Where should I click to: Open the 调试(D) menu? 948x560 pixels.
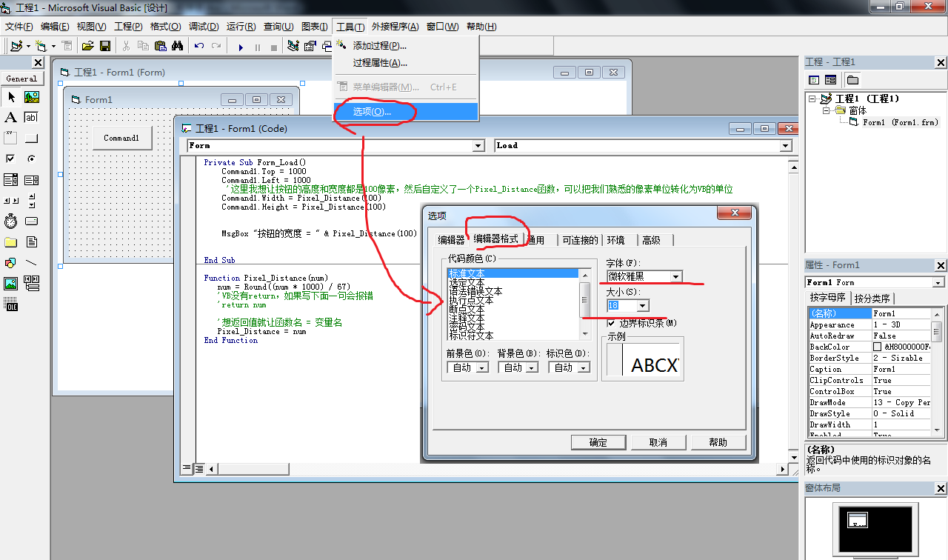coord(204,27)
